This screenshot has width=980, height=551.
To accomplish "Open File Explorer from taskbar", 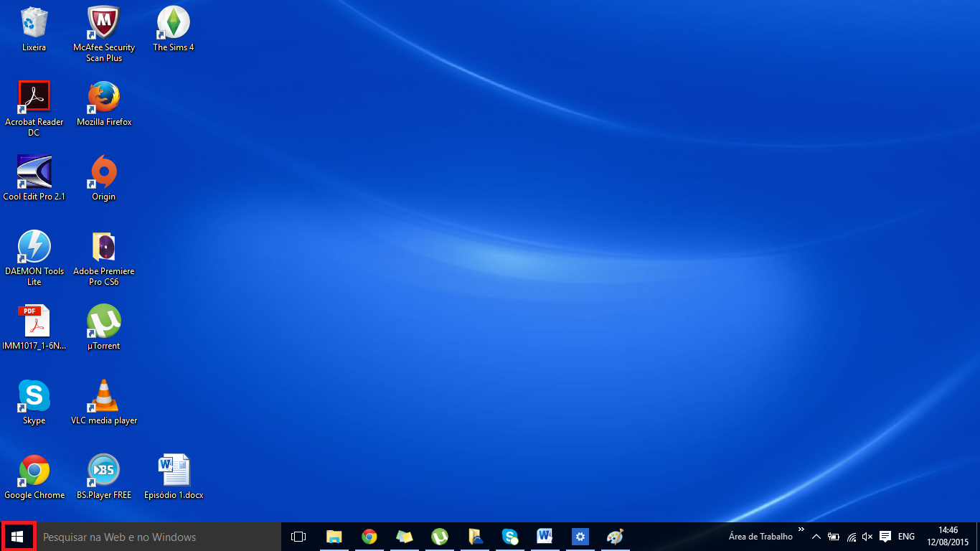I will (x=334, y=537).
